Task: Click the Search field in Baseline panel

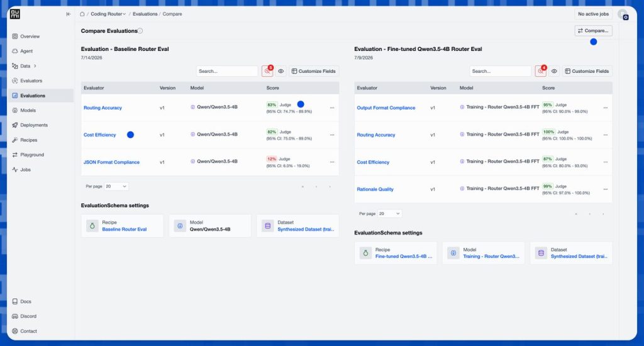Action: click(227, 71)
